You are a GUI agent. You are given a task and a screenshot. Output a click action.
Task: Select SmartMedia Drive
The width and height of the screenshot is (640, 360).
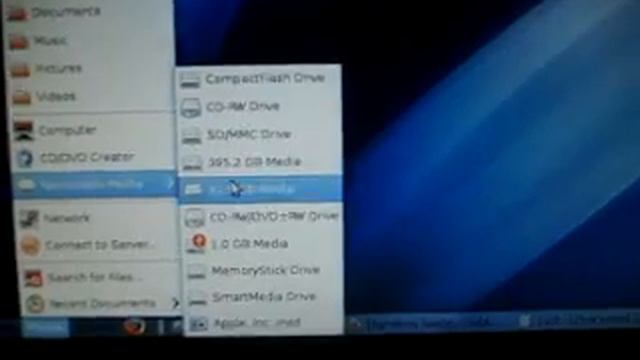[x=264, y=297]
